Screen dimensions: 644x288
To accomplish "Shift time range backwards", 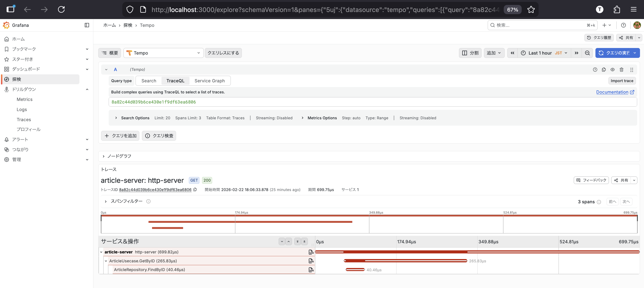I will pos(512,53).
